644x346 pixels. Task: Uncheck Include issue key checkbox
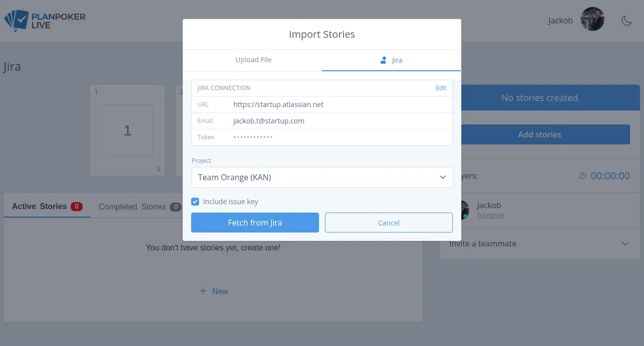click(x=195, y=202)
